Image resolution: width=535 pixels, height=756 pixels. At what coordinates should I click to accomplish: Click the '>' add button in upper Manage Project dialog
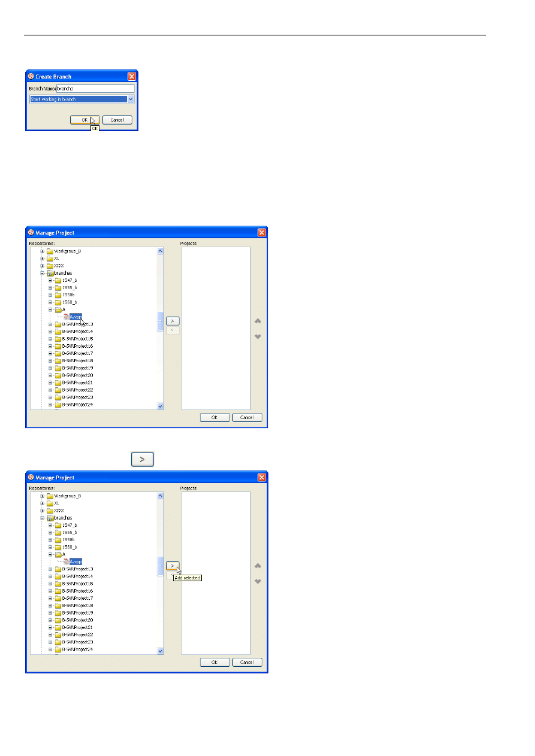tap(173, 321)
